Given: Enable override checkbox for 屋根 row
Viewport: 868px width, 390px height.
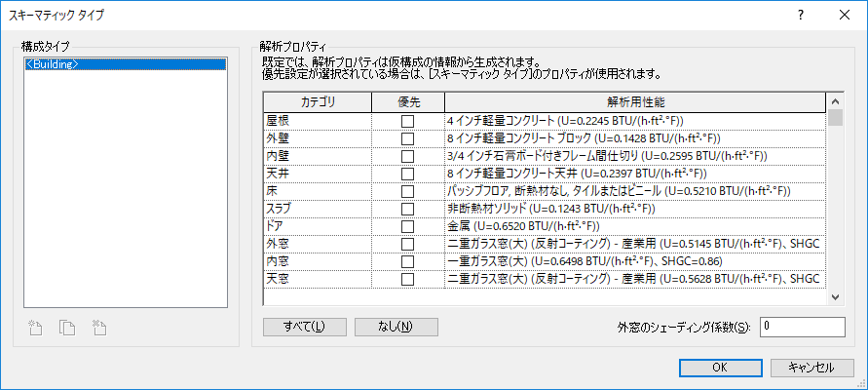Looking at the screenshot, I should [407, 121].
